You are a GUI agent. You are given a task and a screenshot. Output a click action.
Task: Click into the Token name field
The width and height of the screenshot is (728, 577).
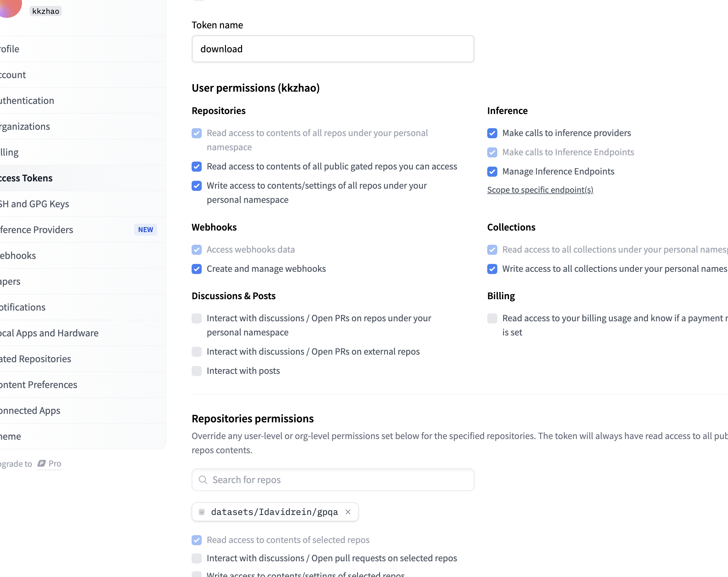point(332,49)
